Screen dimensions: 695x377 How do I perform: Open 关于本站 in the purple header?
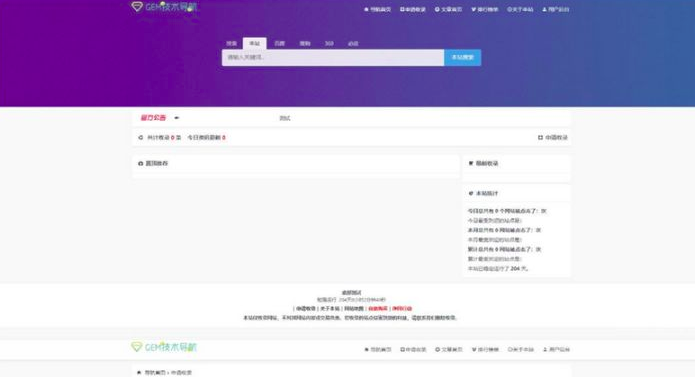[x=520, y=9]
